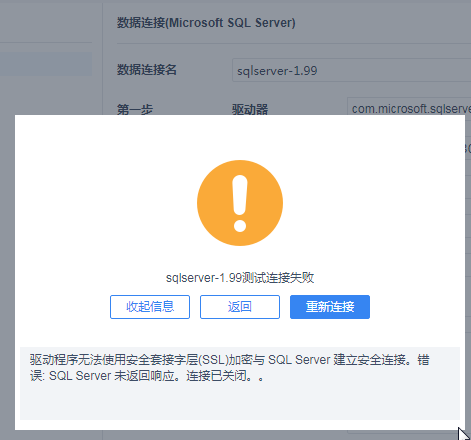Click the dimmed overlay left of the dialog
The width and height of the screenshot is (471, 440).
[7, 267]
